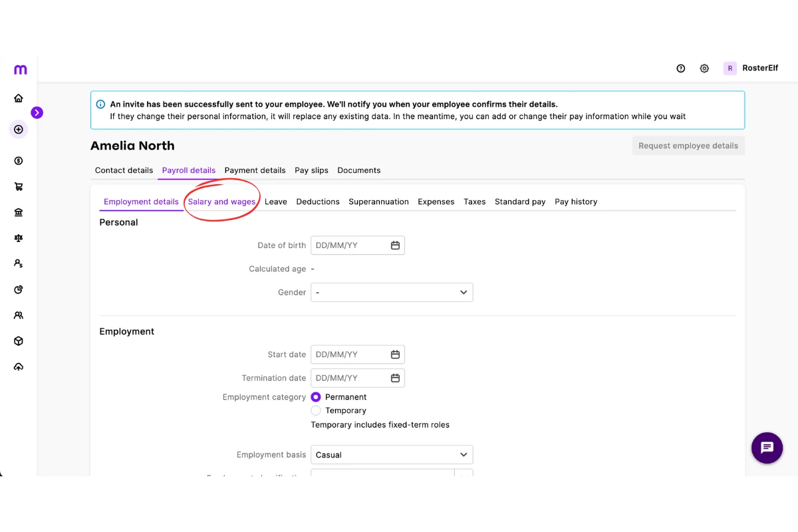The width and height of the screenshot is (798, 532).
Task: Open the banking building icon
Action: (19, 213)
